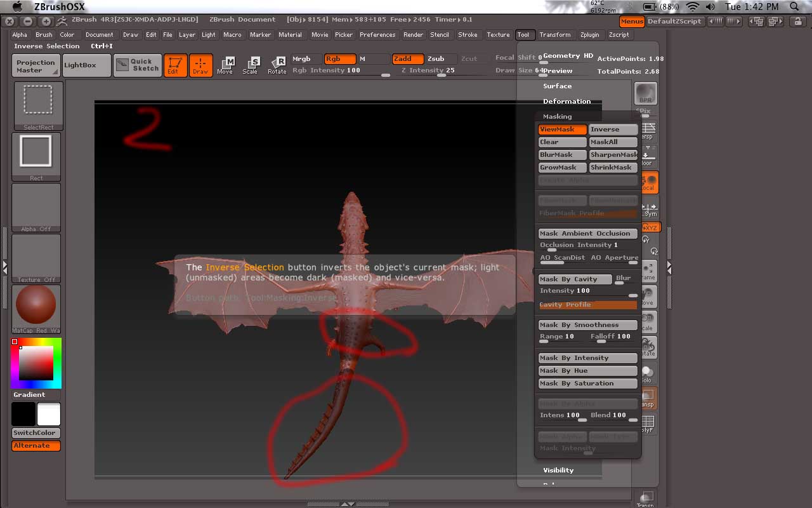812x508 pixels.
Task: Enable Edit mode on the top shelf
Action: [x=175, y=64]
